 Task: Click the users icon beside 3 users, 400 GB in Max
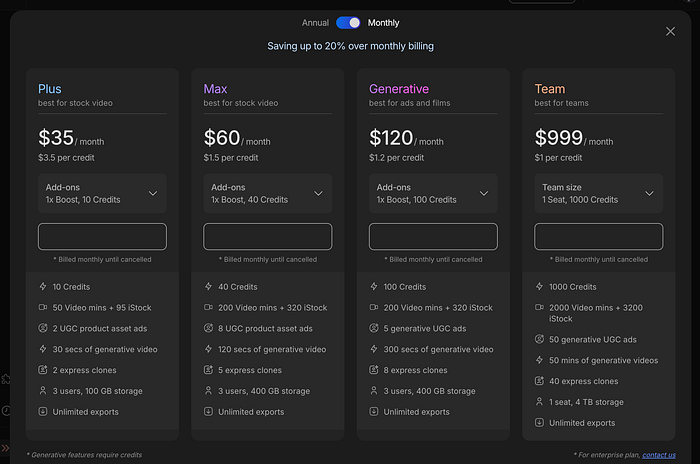[x=208, y=391]
